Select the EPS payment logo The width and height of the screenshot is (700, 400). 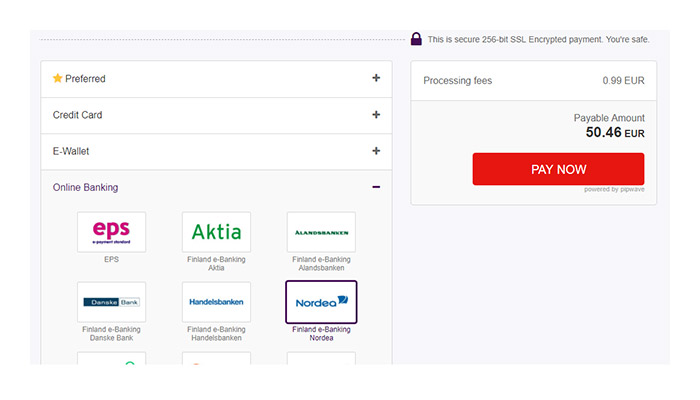coord(111,232)
